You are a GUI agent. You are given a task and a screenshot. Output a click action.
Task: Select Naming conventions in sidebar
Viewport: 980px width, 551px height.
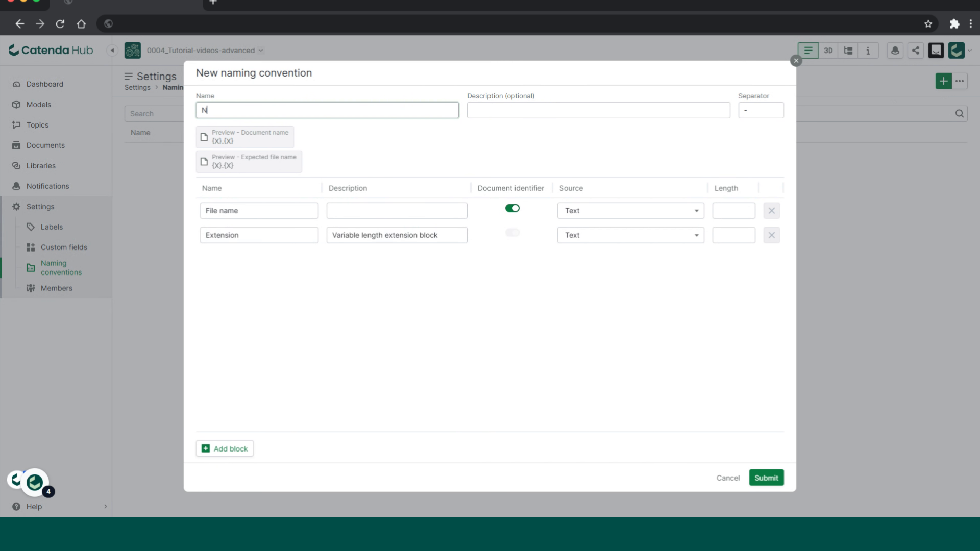(61, 268)
